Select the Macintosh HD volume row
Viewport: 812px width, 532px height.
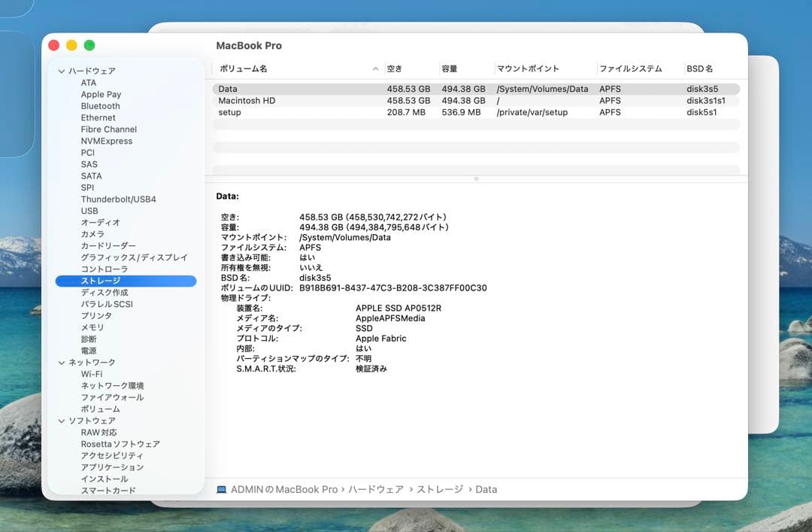(x=476, y=101)
